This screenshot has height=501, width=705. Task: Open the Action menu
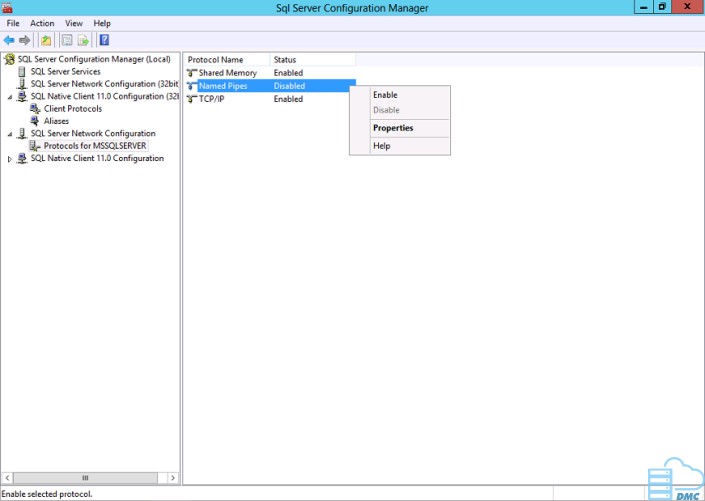click(x=42, y=23)
